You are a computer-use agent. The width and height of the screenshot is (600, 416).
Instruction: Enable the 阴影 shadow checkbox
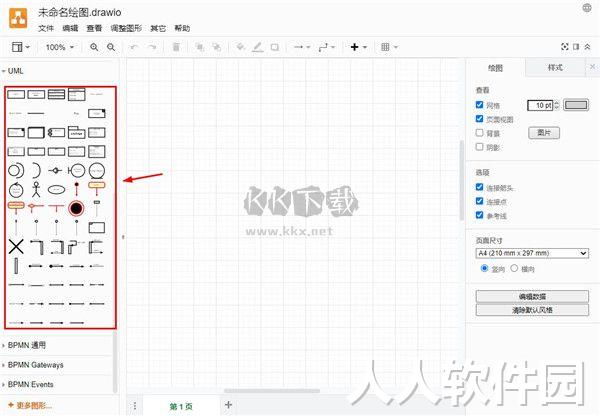479,147
